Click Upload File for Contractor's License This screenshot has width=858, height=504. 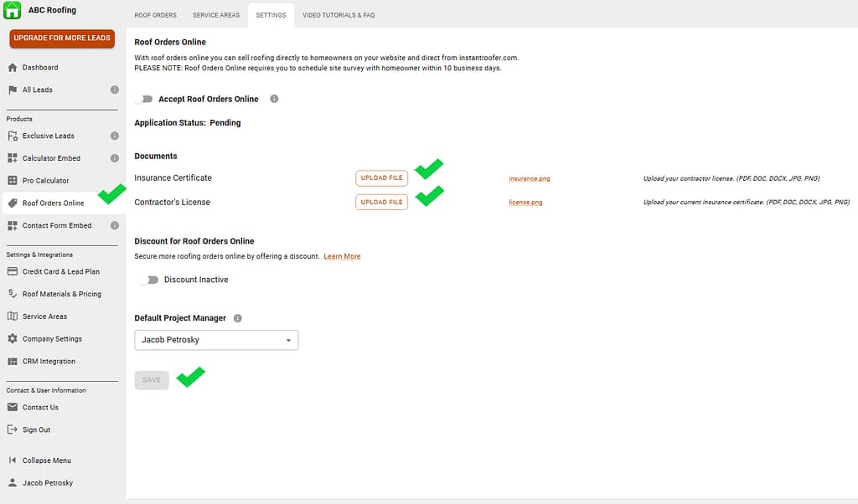click(x=381, y=202)
